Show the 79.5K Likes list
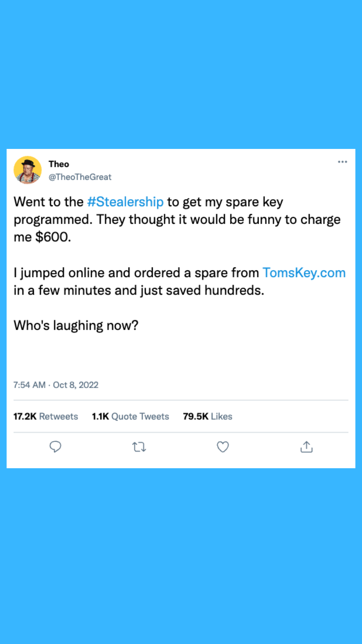This screenshot has height=644, width=362. coord(207,416)
